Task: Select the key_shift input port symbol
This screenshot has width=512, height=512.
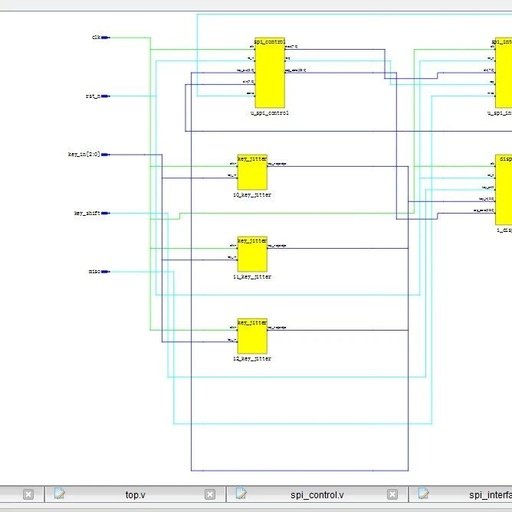Action: pos(105,213)
